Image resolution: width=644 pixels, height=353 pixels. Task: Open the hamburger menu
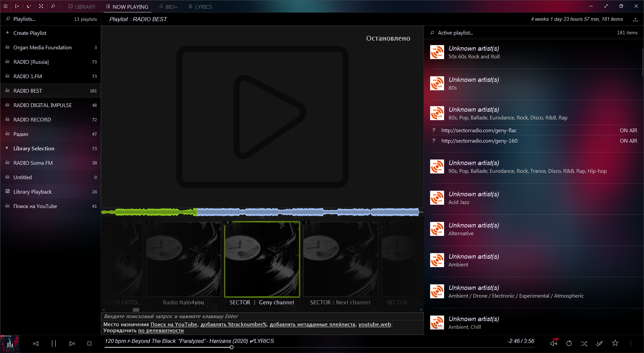pyautogui.click(x=5, y=6)
